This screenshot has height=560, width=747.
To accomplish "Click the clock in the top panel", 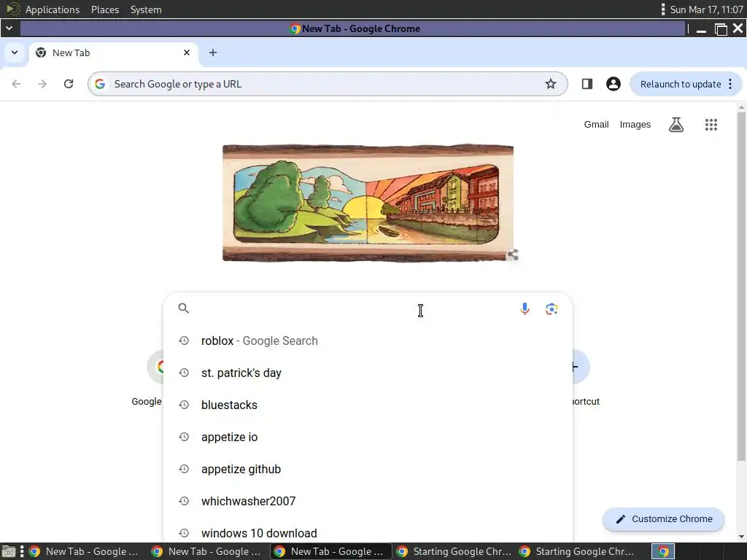I will pyautogui.click(x=706, y=9).
